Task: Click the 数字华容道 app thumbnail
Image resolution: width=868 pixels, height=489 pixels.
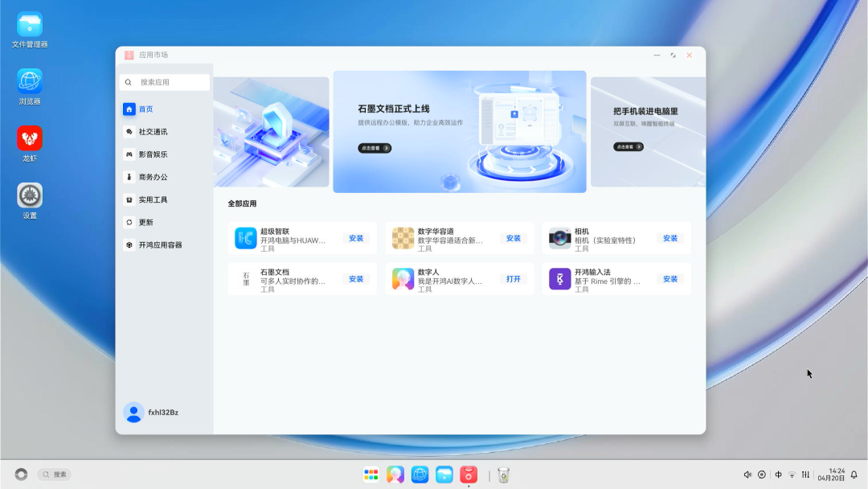Action: pos(403,238)
